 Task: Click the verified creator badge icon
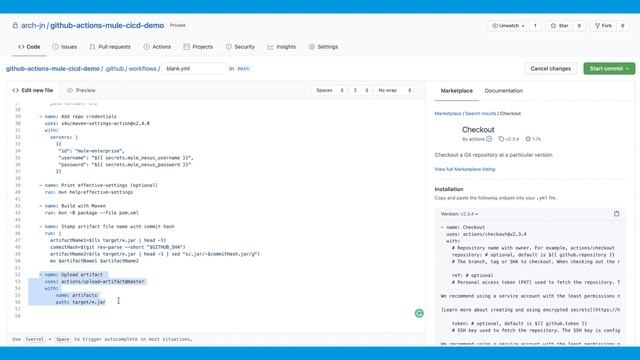[x=489, y=139]
